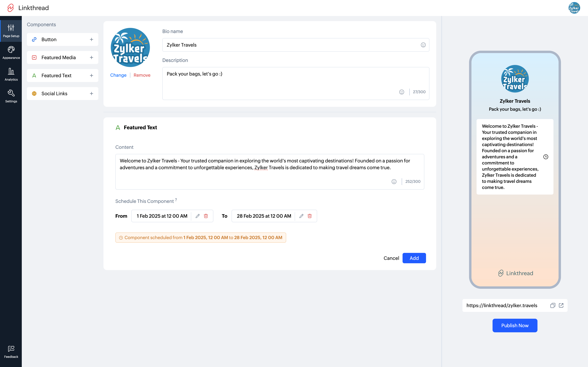Screen dimensions: 588x367
Task: Delete the From schedule date
Action: pyautogui.click(x=206, y=216)
